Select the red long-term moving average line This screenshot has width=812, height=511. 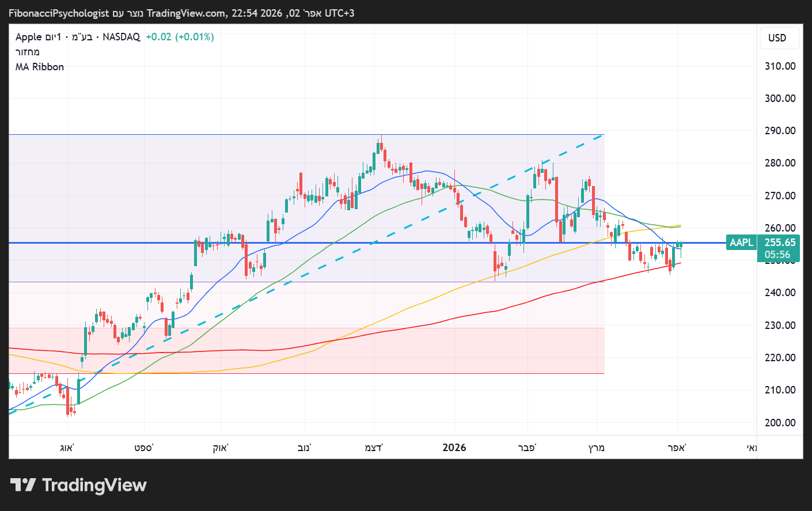point(403,329)
